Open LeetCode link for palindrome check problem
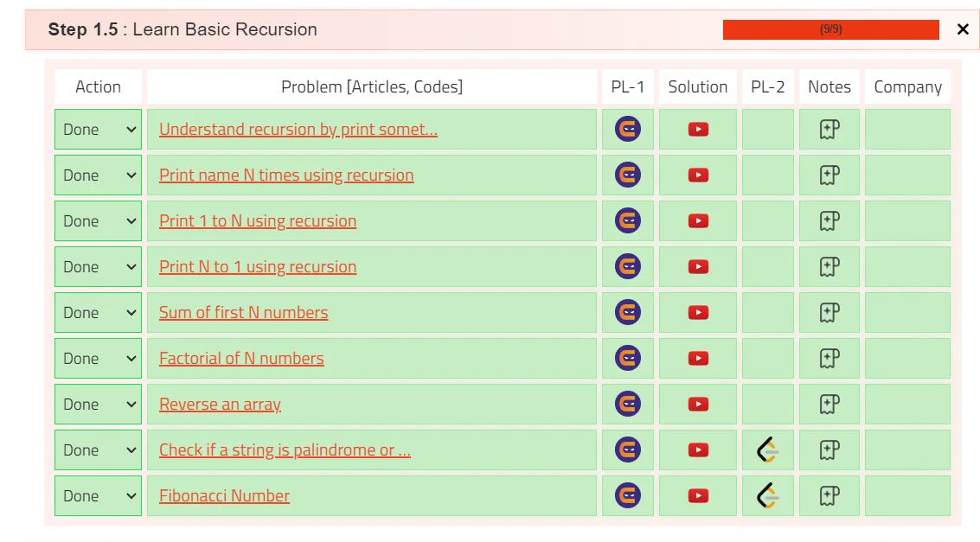 767,450
